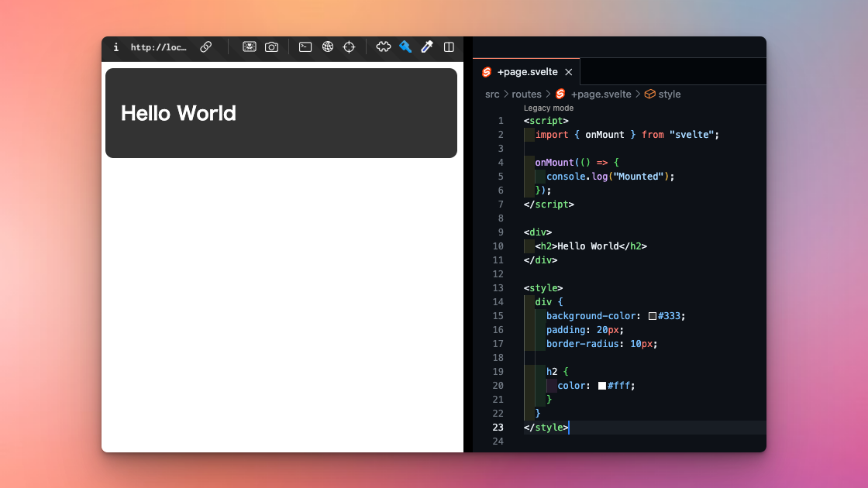Open the #fff color swatch
This screenshot has width=868, height=488.
[x=601, y=386]
